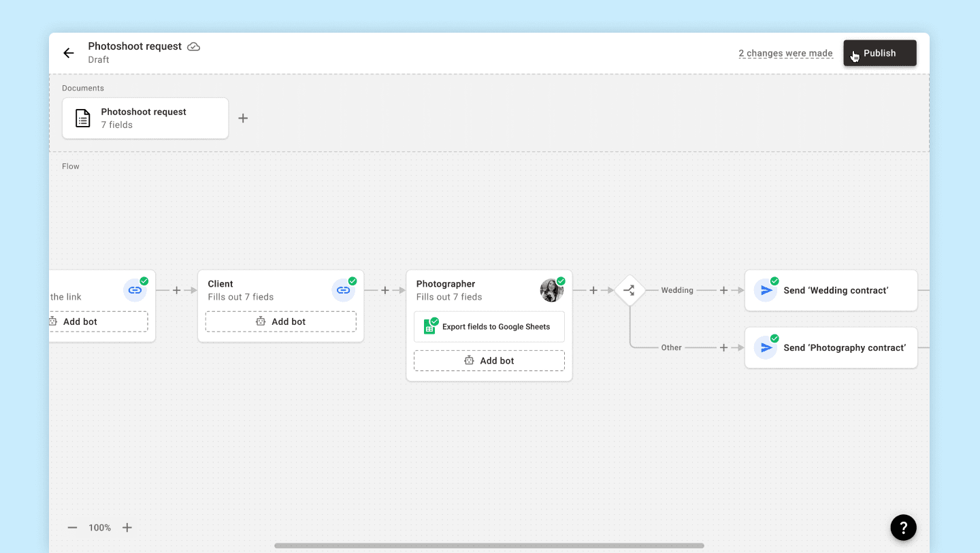View the '2 changes were made' link

coord(786,53)
